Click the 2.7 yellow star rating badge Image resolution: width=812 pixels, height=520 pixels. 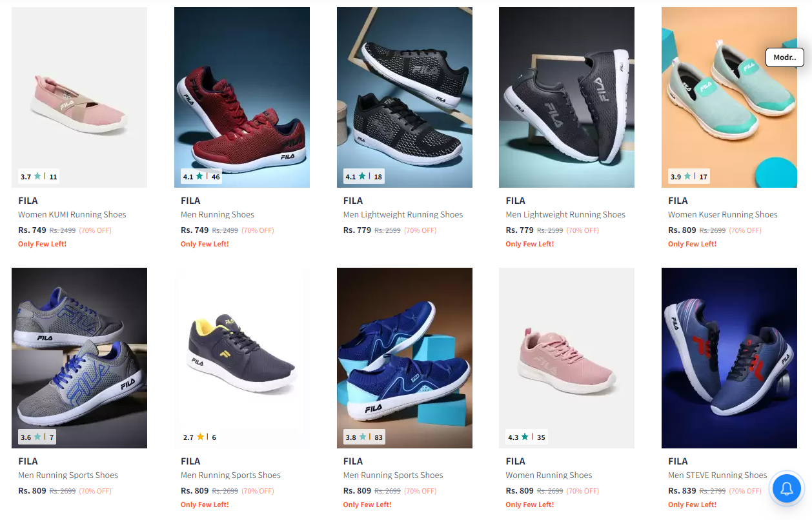[x=199, y=437]
